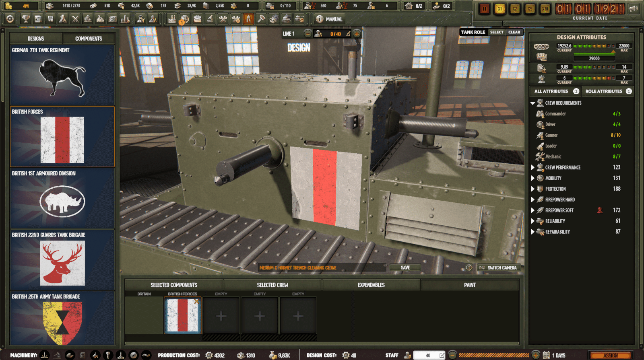Open the Selected Crew tab

click(272, 285)
